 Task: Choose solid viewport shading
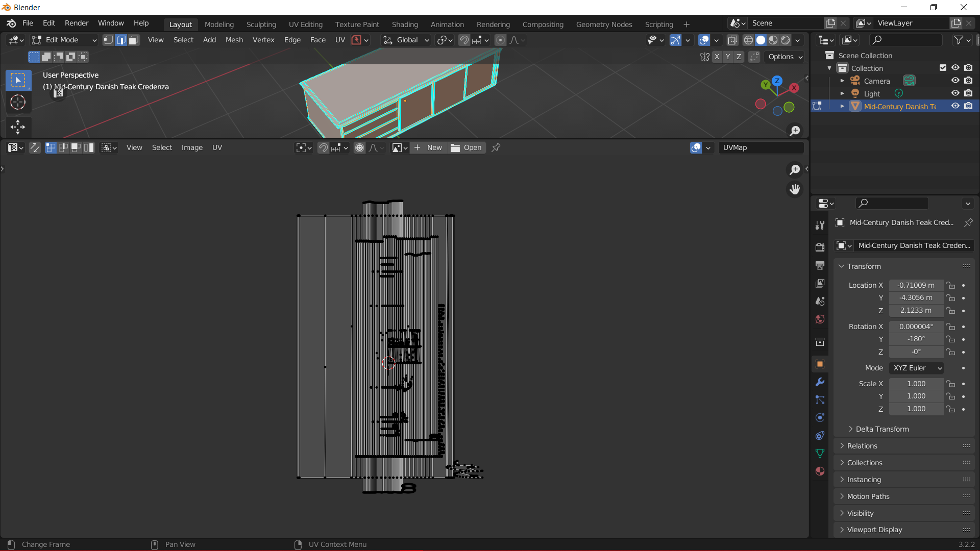tap(761, 40)
